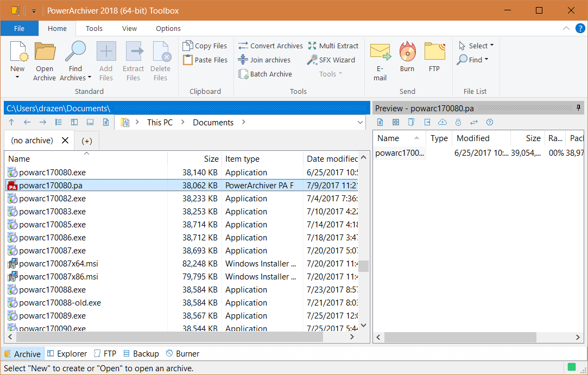588x375 pixels.
Task: Expand the chevron after Documents in breadcrumb
Action: tap(243, 122)
